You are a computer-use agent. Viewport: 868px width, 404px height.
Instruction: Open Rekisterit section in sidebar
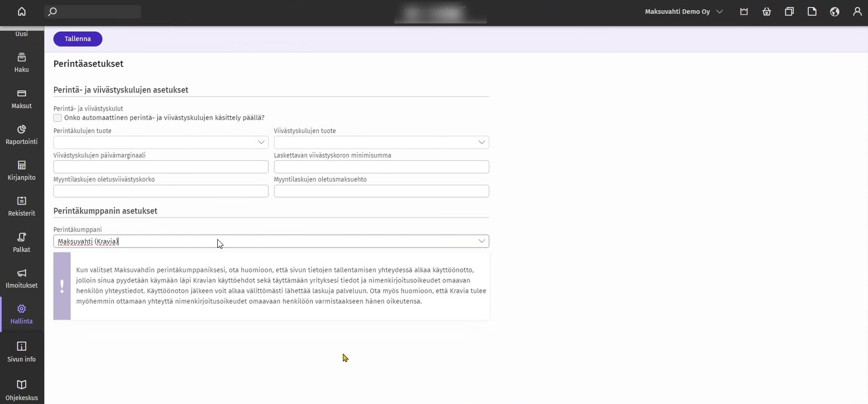pos(21,206)
